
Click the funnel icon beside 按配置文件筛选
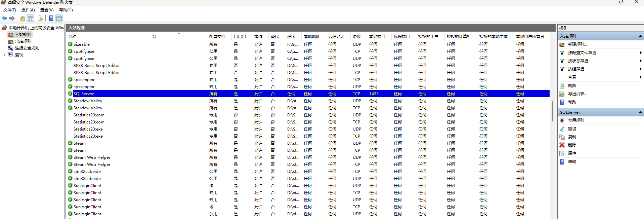coord(562,52)
